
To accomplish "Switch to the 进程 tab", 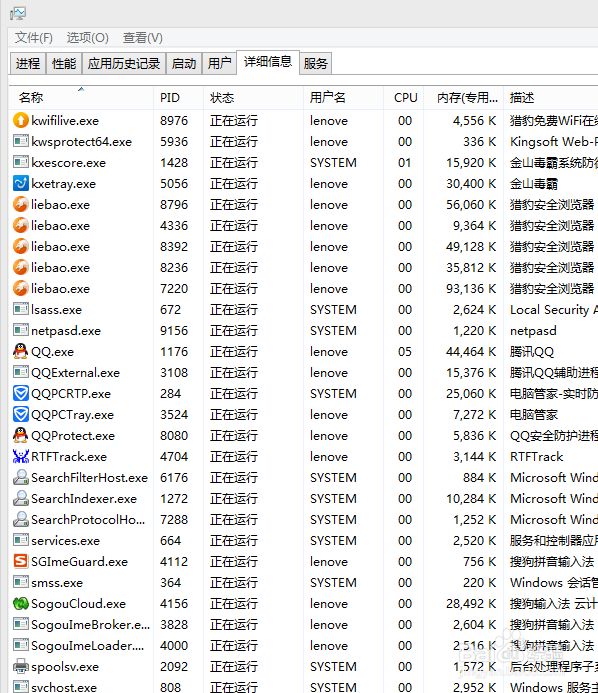I will pos(28,64).
